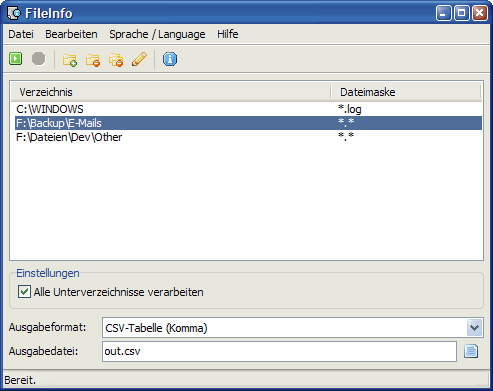Close the FileInfo window
Viewport: 493px width, 391px height.
(x=480, y=13)
